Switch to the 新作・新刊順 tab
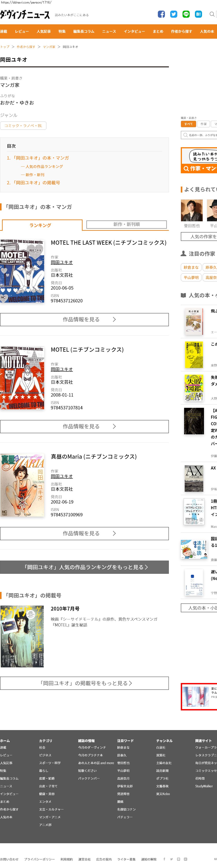 click(126, 224)
